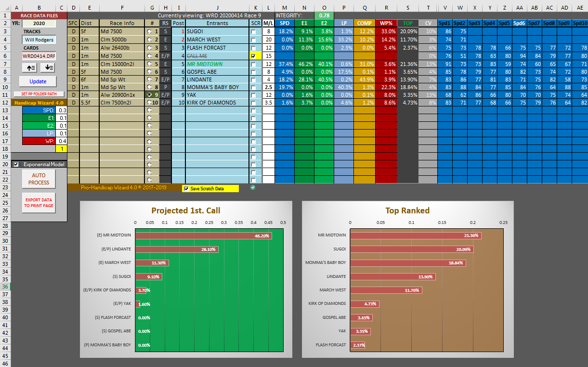Click the AUTO PROCESS button
The image size is (588, 367).
[39, 179]
